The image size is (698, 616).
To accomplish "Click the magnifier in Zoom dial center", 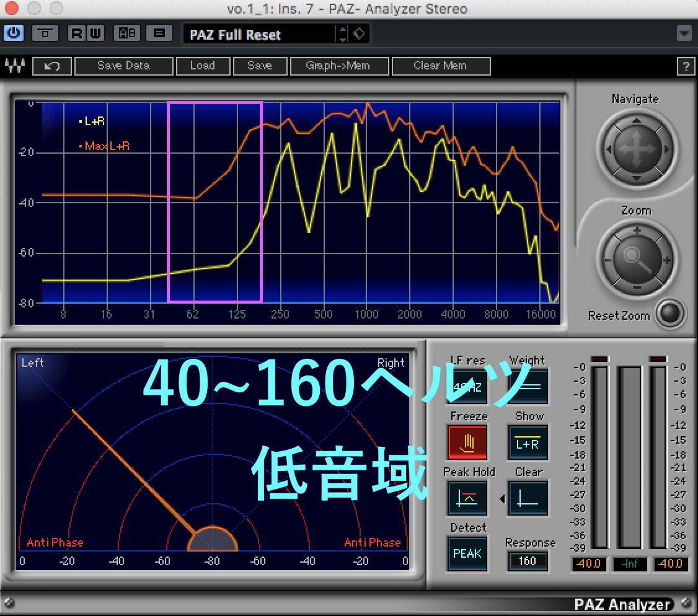I will 637,260.
